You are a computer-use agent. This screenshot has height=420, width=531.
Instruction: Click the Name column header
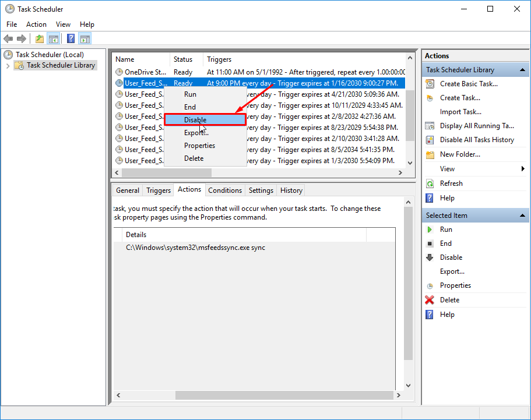(x=141, y=59)
